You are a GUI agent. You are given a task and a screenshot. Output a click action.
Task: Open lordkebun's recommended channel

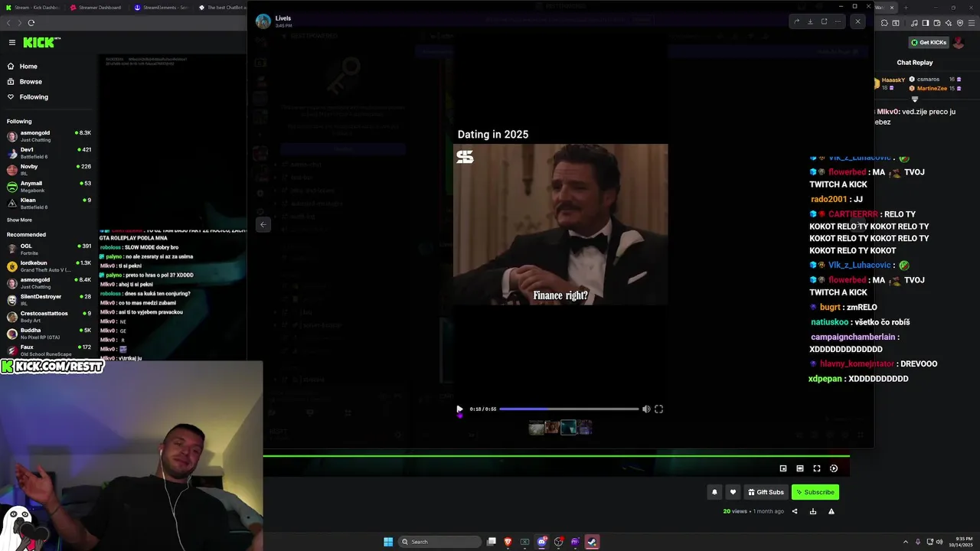point(48,266)
